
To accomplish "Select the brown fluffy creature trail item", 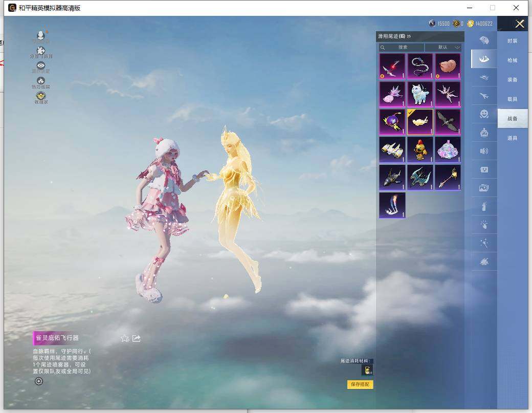I will tap(448, 66).
